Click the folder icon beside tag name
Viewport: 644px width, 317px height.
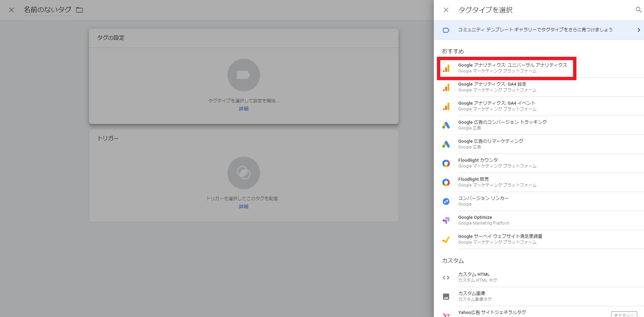tap(79, 10)
